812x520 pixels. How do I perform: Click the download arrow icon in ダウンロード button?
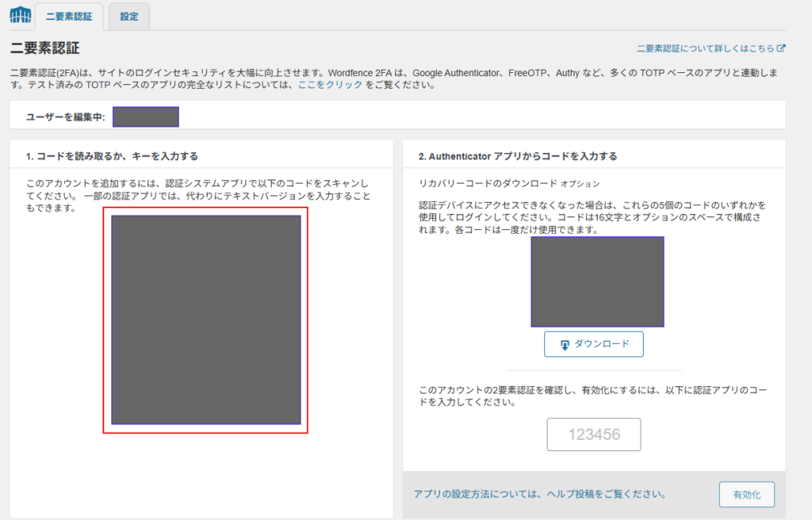click(565, 344)
